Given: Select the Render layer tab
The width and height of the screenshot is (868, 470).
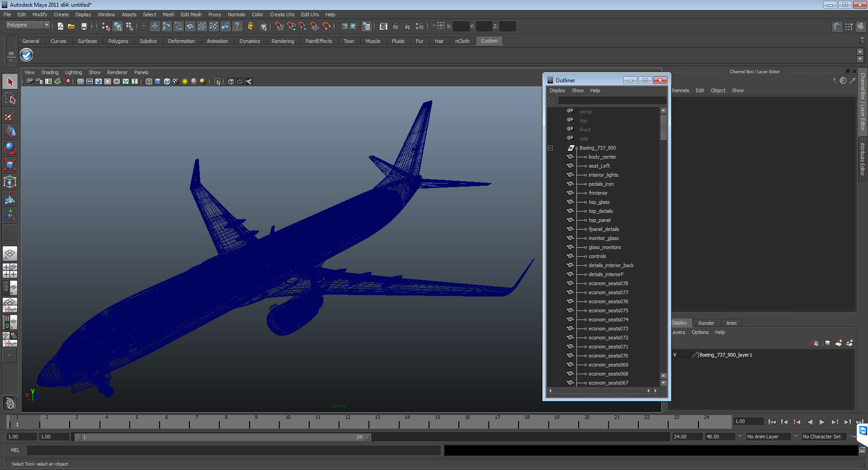Looking at the screenshot, I should coord(706,323).
